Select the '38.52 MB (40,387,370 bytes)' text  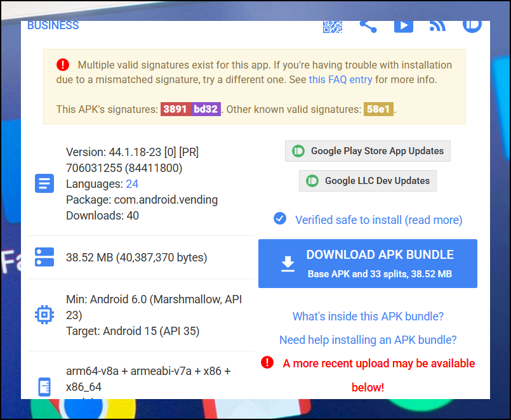136,258
